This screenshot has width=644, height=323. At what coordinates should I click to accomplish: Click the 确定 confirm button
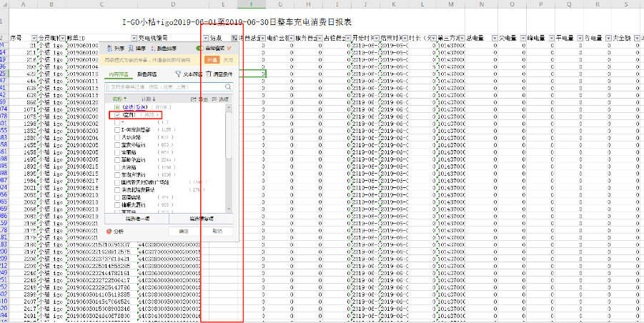coord(184,231)
